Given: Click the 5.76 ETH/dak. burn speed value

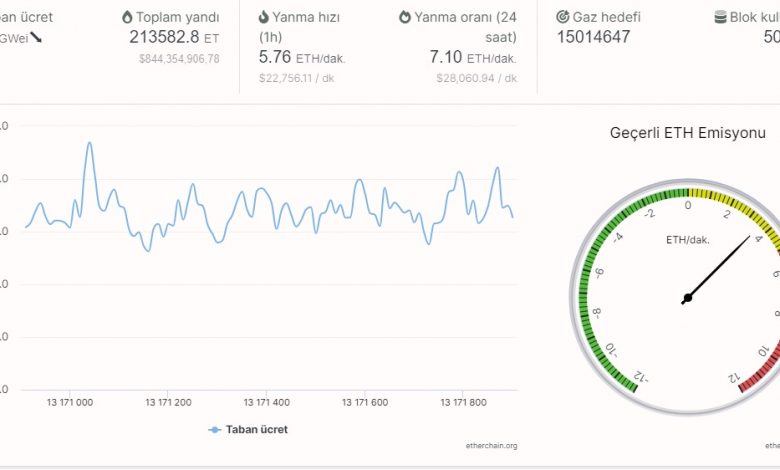Looking at the screenshot, I should [277, 57].
